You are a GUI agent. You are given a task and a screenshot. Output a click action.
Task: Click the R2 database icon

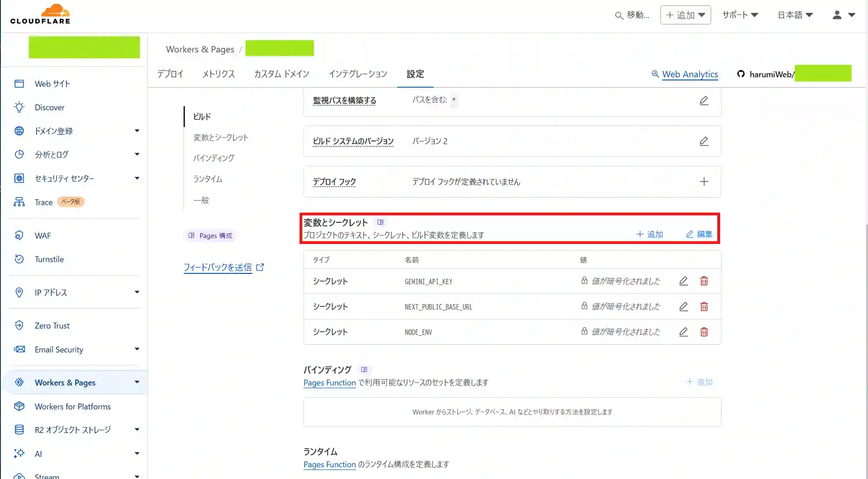click(19, 430)
